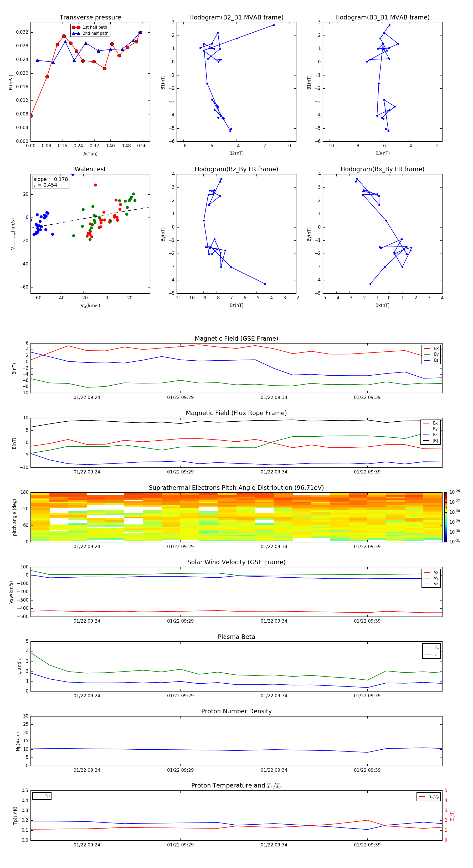473x868 pixels.
Task: Click '01/22 09:39' tick under Proton Temperature
Action: pyautogui.click(x=367, y=845)
